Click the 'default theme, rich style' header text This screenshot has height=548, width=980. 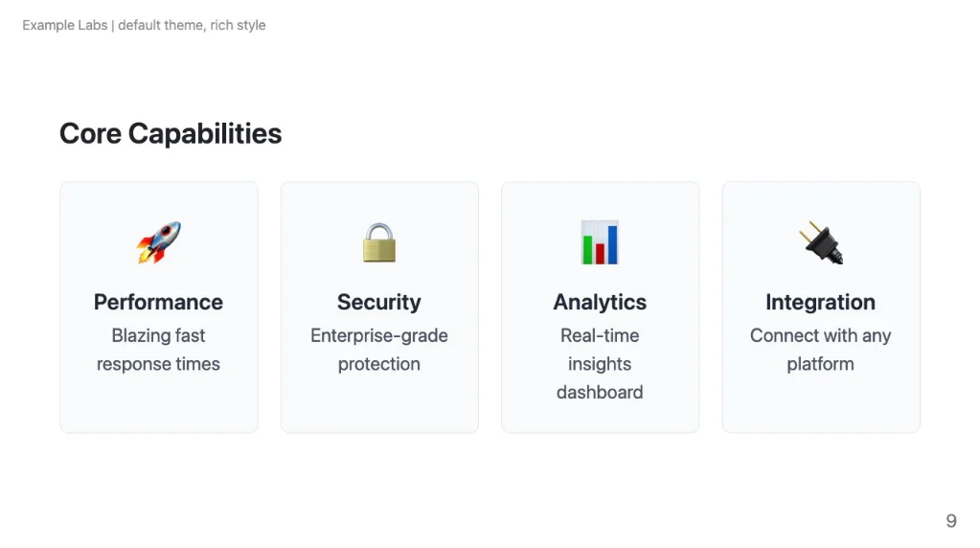click(x=192, y=25)
